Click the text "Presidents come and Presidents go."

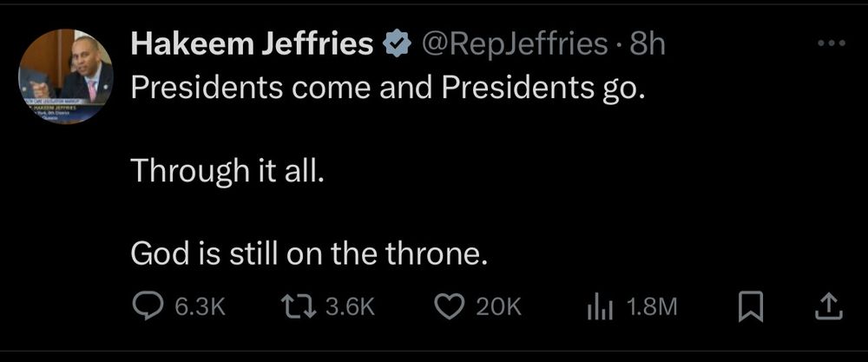388,88
